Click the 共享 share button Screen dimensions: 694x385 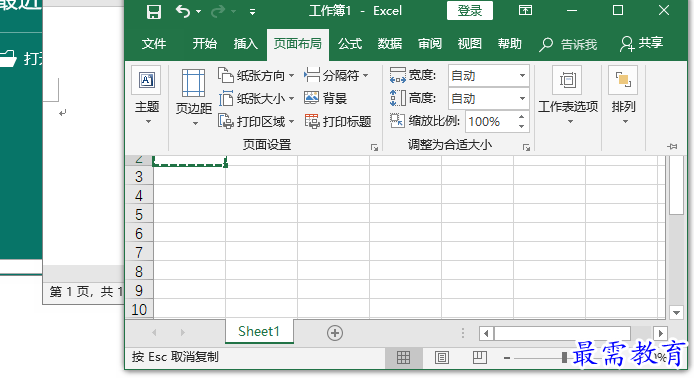[x=641, y=43]
